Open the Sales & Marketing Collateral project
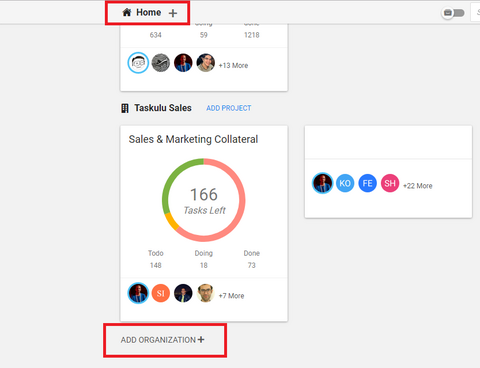 tap(193, 139)
